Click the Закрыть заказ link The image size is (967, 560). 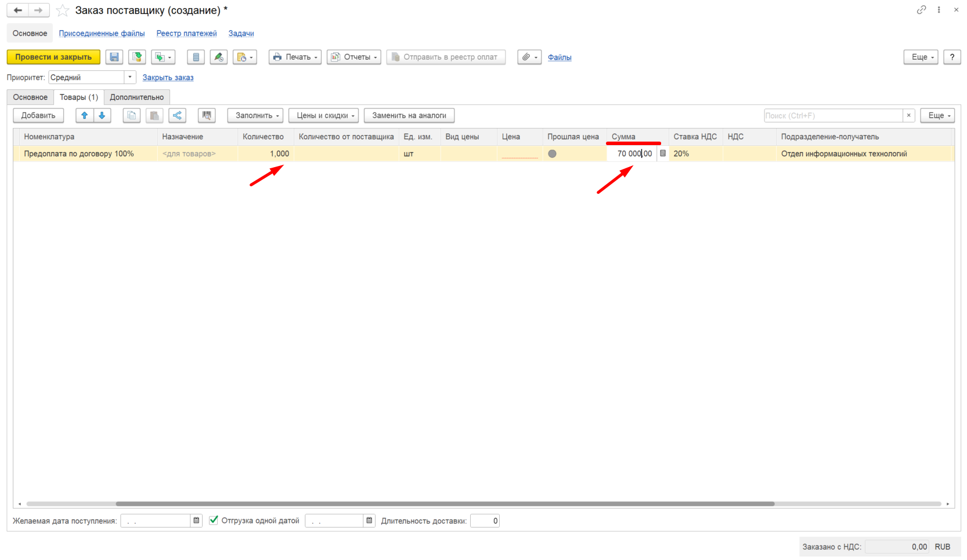[x=168, y=77]
